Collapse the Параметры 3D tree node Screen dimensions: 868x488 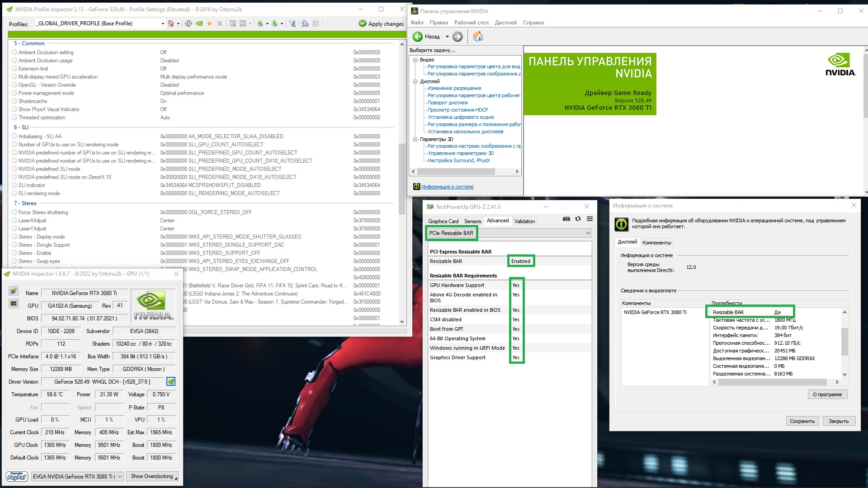415,139
